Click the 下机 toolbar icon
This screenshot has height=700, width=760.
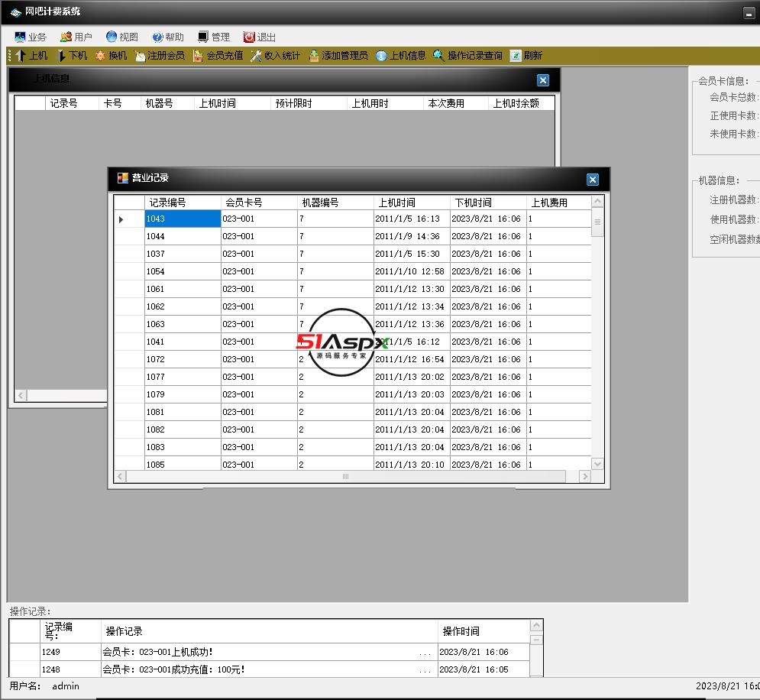pos(62,56)
